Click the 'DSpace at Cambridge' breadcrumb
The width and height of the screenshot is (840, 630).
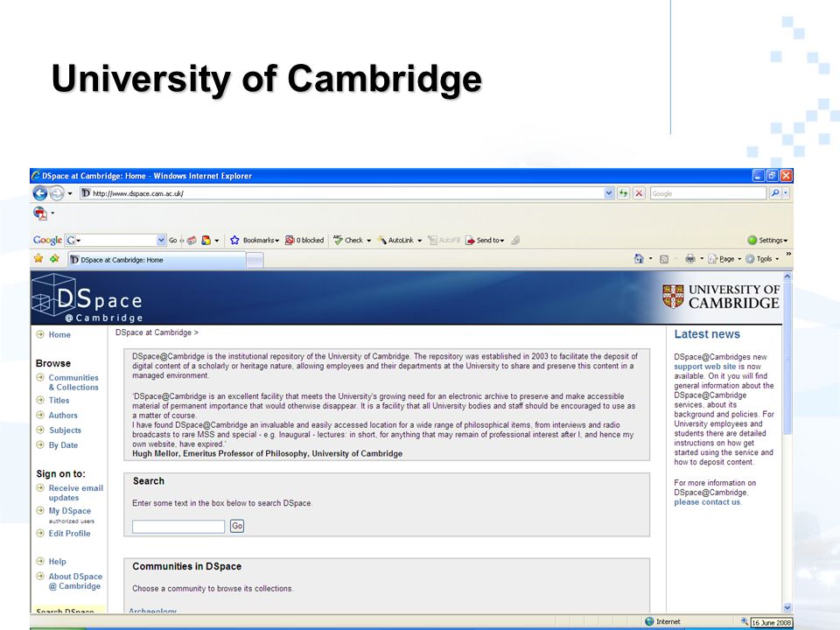[x=153, y=332]
